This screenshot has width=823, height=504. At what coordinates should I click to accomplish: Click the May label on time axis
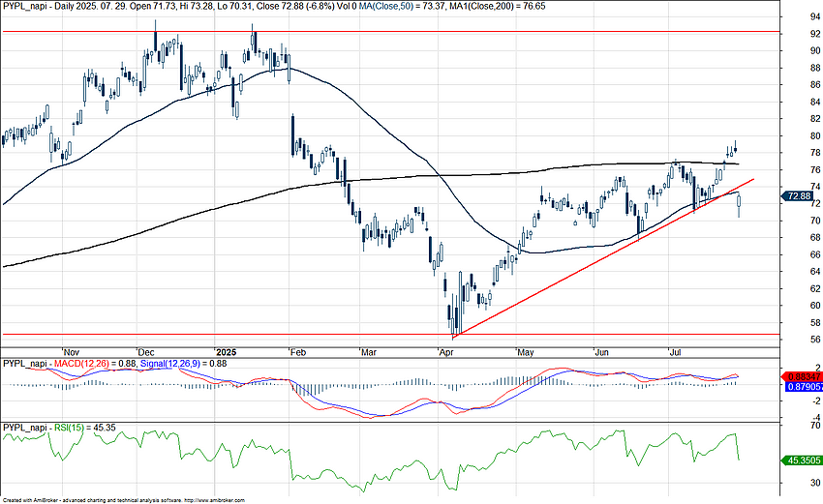526,352
